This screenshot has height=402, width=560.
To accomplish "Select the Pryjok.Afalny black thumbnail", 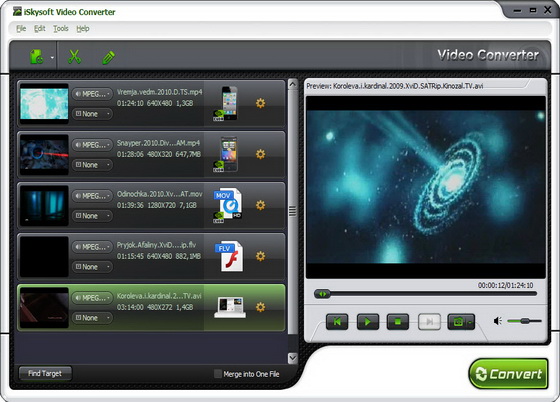I will (44, 256).
